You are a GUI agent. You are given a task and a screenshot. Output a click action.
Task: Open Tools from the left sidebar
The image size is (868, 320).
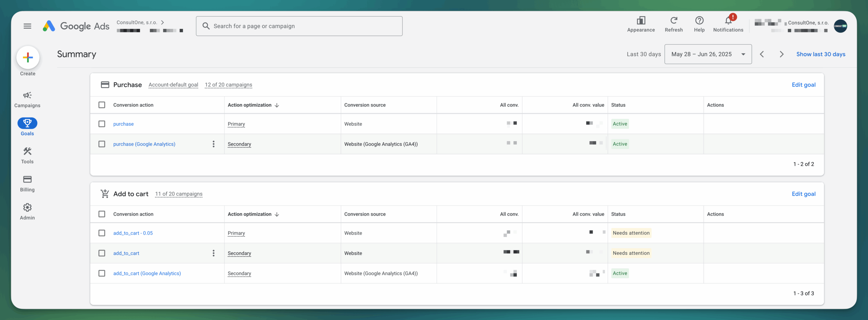[27, 155]
